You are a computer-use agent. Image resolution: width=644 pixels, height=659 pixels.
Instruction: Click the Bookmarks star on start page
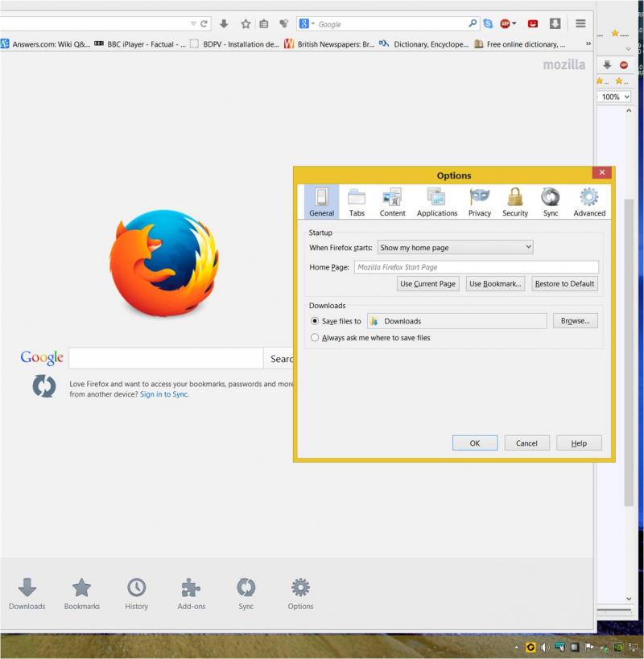pos(82,594)
